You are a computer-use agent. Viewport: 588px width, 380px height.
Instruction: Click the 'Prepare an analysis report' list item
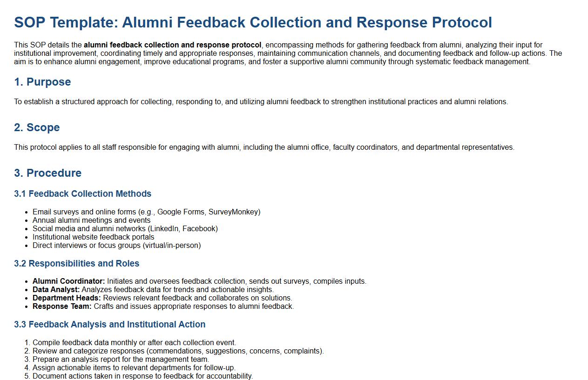(x=121, y=359)
